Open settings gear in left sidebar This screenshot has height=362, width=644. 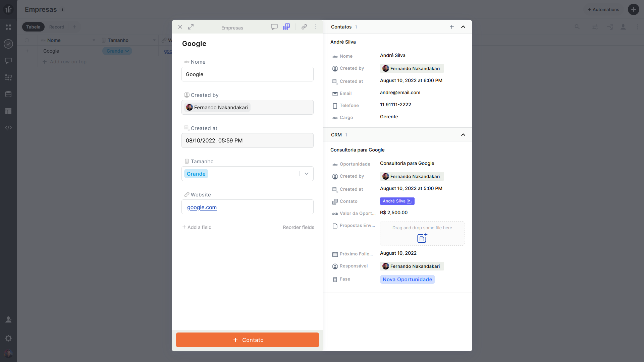click(8, 338)
